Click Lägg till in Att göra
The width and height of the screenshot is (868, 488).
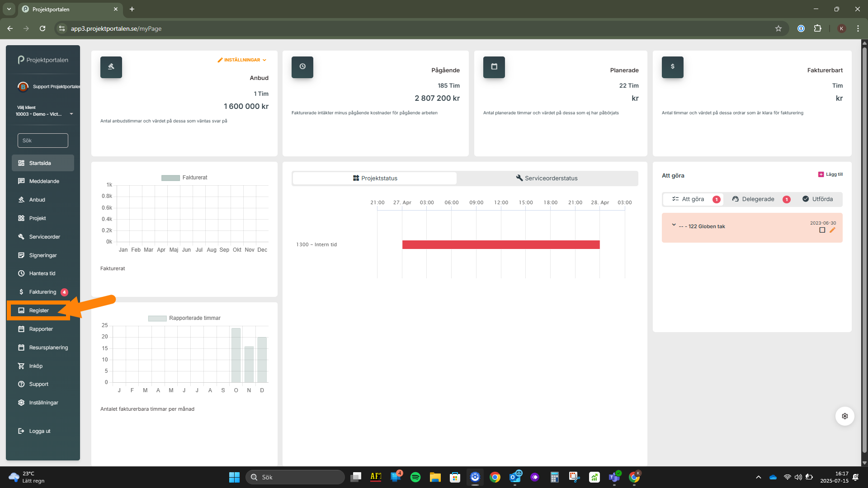click(830, 174)
